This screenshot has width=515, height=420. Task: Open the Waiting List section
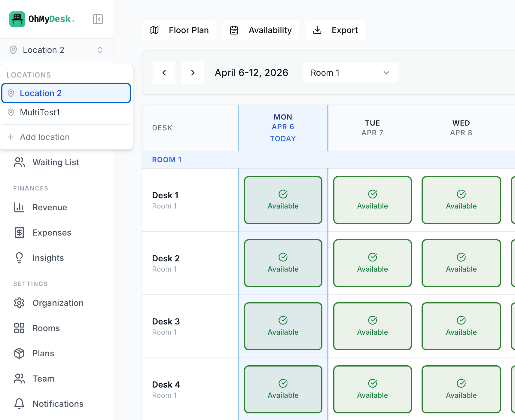click(x=55, y=162)
